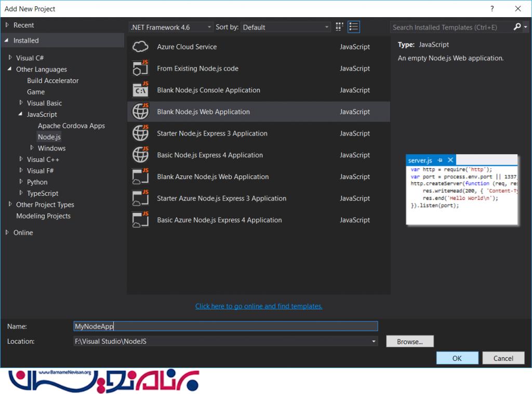Viewport: 532px width, 394px height.
Task: Collapse the Other Languages node
Action: point(9,69)
